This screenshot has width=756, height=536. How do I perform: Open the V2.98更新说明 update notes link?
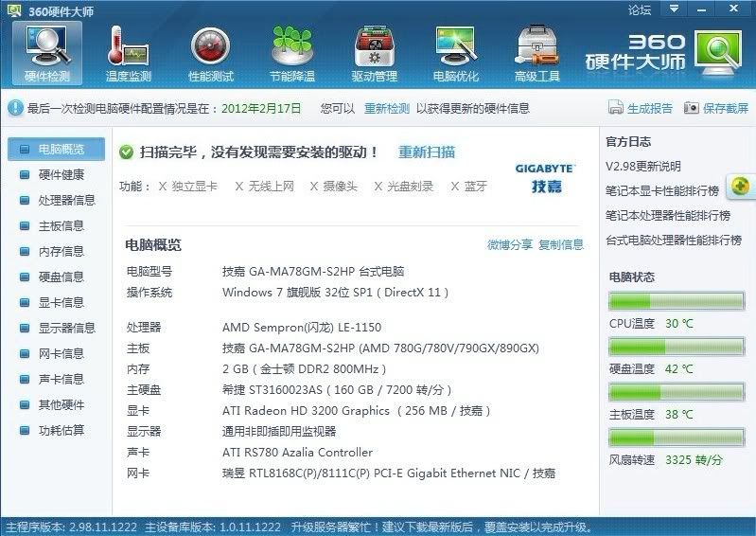pyautogui.click(x=642, y=167)
